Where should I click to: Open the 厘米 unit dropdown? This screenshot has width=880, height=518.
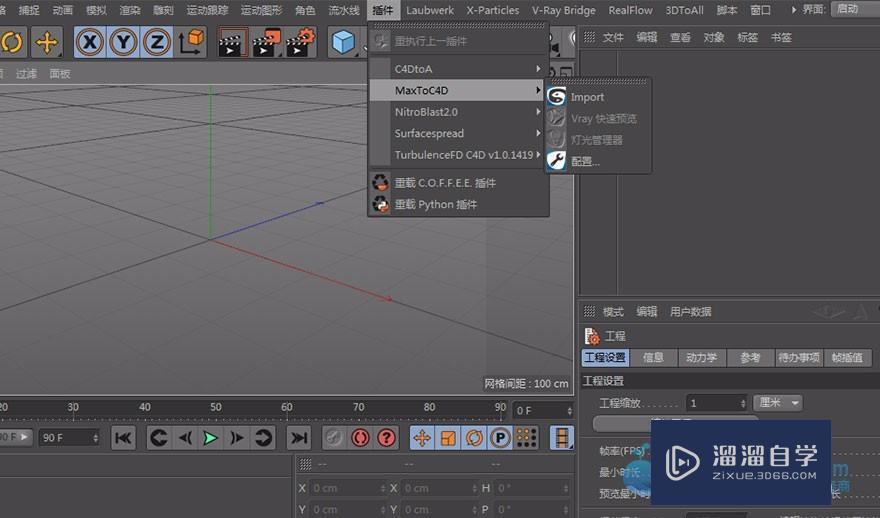[x=778, y=403]
